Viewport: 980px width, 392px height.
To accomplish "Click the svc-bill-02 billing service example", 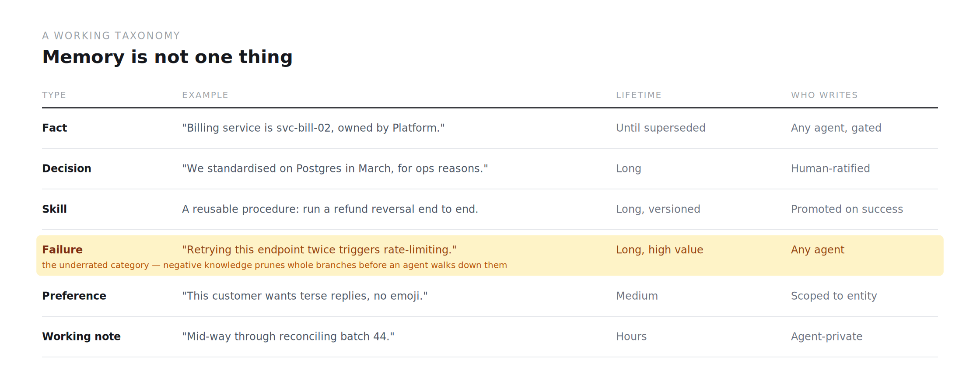I will coord(313,128).
